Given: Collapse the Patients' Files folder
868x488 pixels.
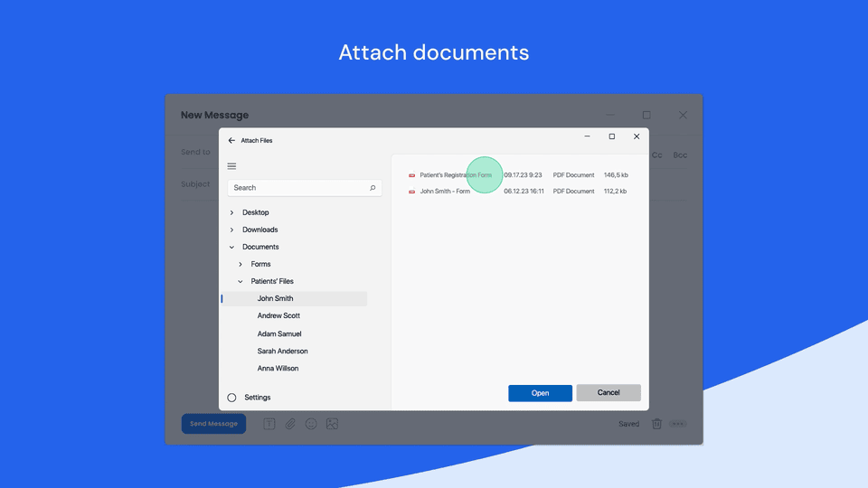Looking at the screenshot, I should click(x=241, y=281).
